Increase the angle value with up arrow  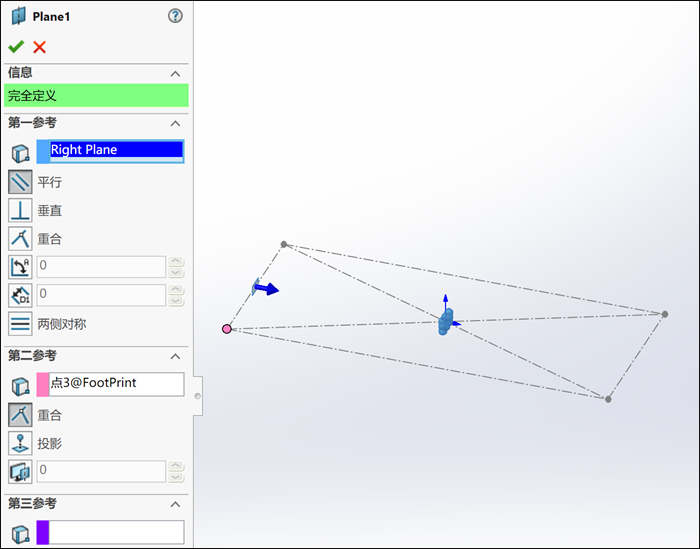[x=176, y=261]
